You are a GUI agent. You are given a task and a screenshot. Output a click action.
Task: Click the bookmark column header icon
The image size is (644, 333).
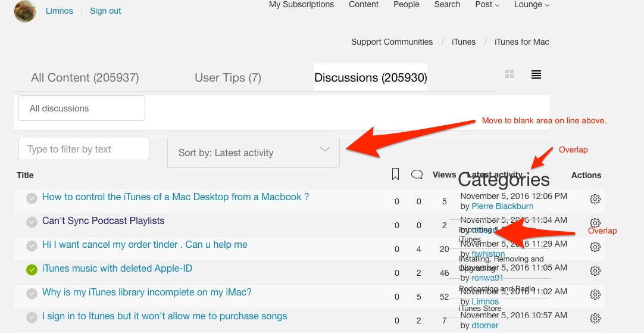(396, 174)
